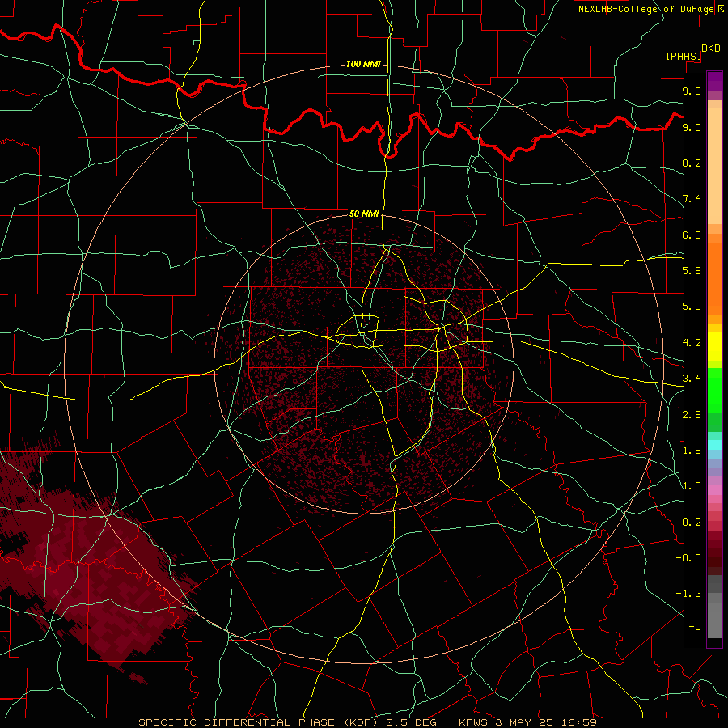This screenshot has width=728, height=728.
Task: Click the 4.2 value on the color scale
Action: point(692,343)
